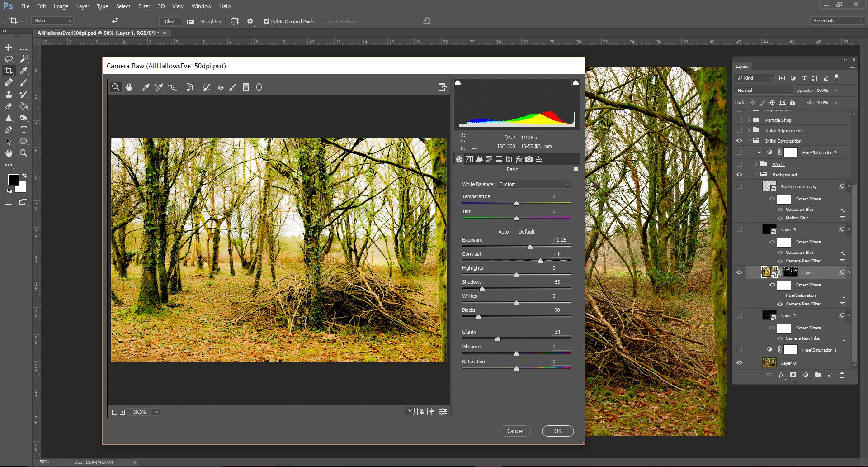Viewport: 868px width, 467px height.
Task: Click the Layer 3 thumbnail
Action: click(x=769, y=229)
